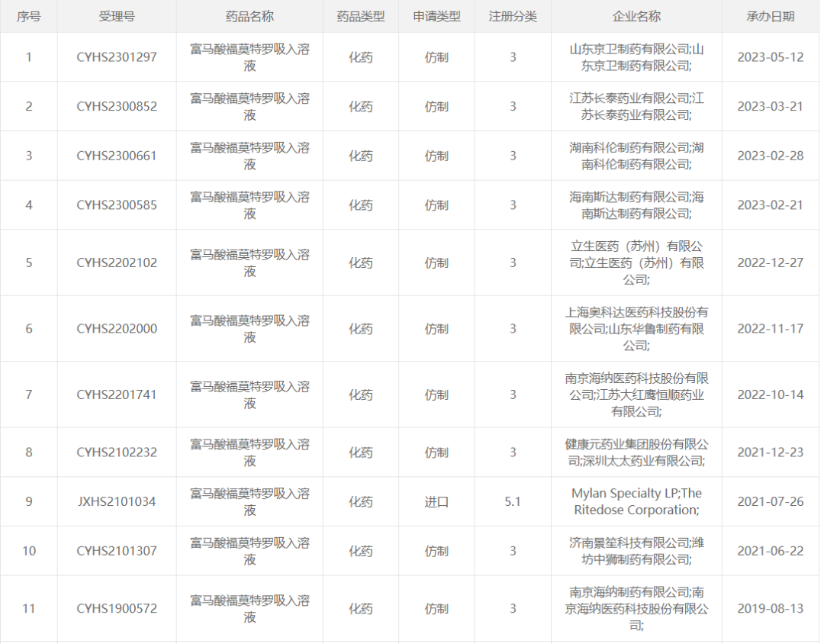This screenshot has height=644, width=824.
Task: Click date 2019-08-13
Action: click(x=771, y=609)
